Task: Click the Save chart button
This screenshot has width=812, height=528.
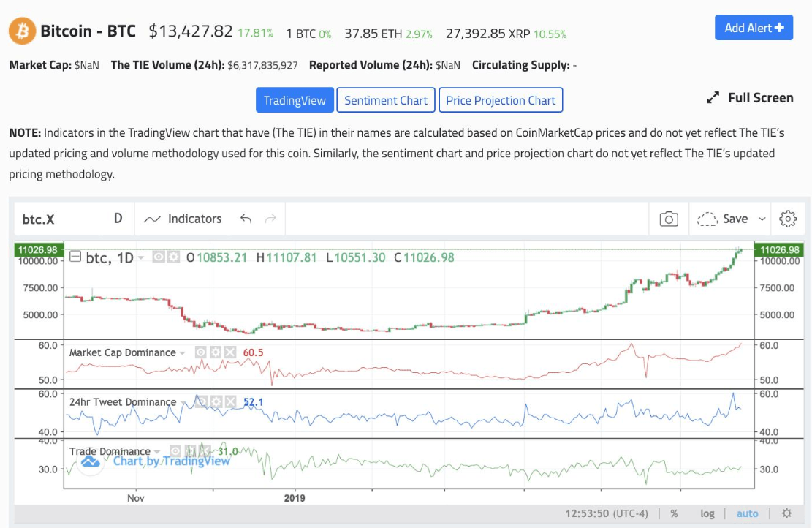Action: [x=723, y=219]
